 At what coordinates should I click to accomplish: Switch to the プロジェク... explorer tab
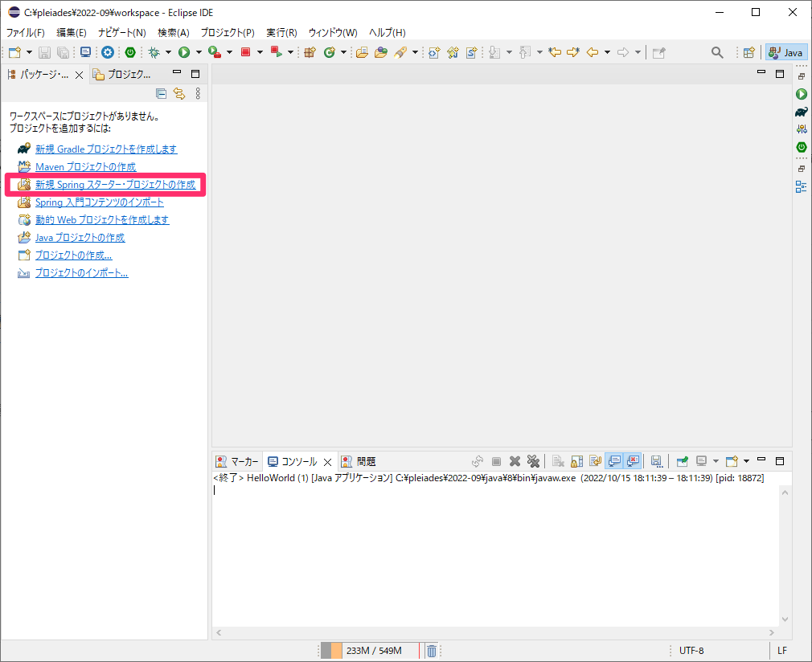point(121,75)
